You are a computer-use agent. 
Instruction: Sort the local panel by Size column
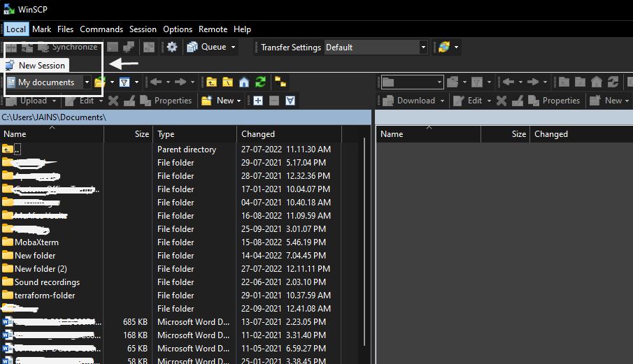[129, 134]
